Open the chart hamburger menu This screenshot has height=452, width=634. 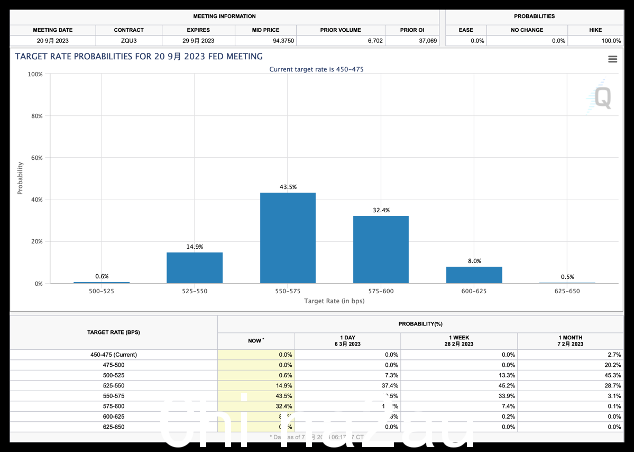pos(613,59)
